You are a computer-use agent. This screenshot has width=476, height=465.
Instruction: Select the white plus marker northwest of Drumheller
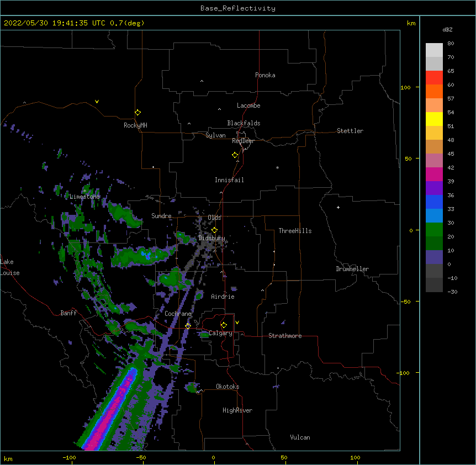click(338, 207)
